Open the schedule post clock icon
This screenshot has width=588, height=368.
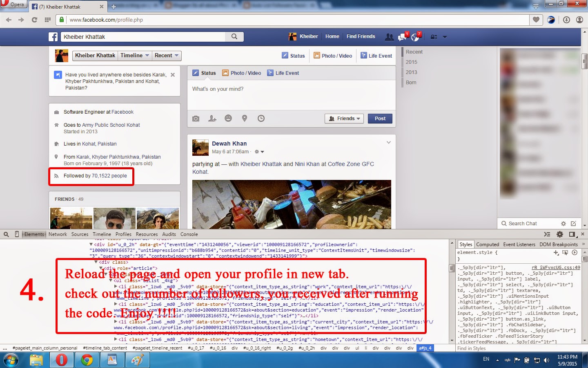261,119
